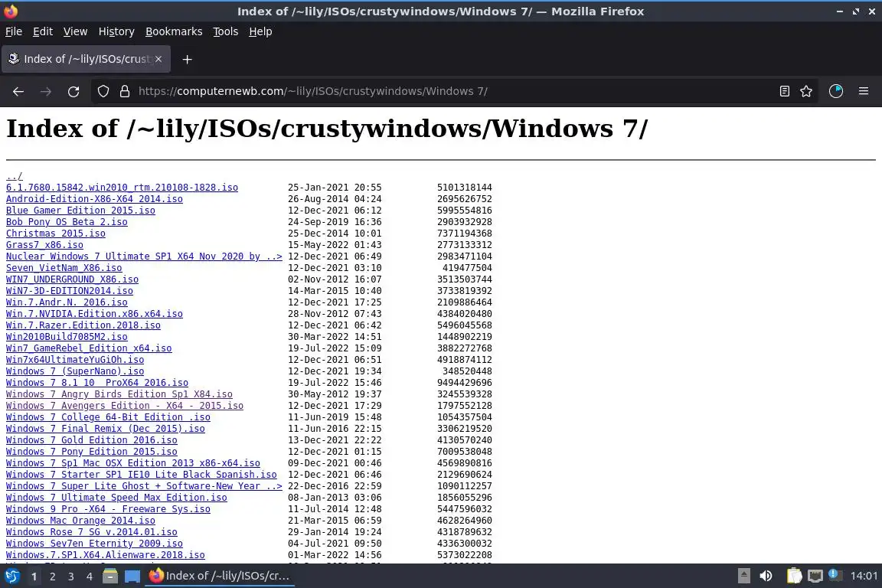The height and width of the screenshot is (588, 882).
Task: Open the volume control in system tray
Action: [x=766, y=576]
